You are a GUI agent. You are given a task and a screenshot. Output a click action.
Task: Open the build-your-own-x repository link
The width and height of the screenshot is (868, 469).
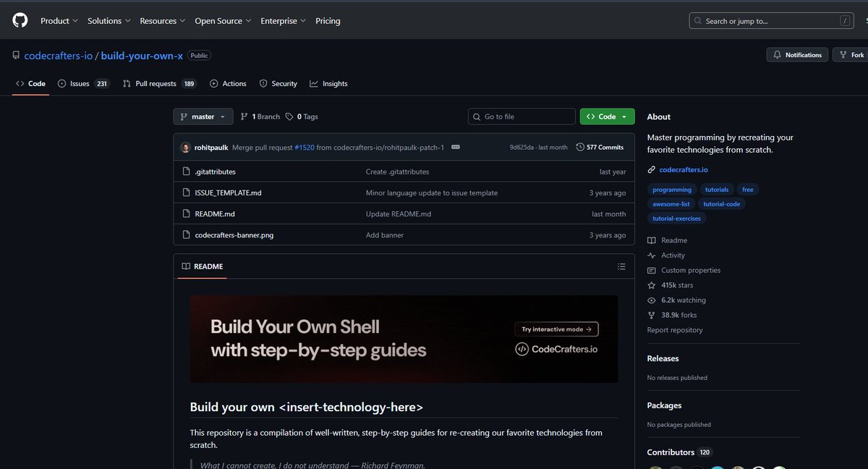(142, 55)
